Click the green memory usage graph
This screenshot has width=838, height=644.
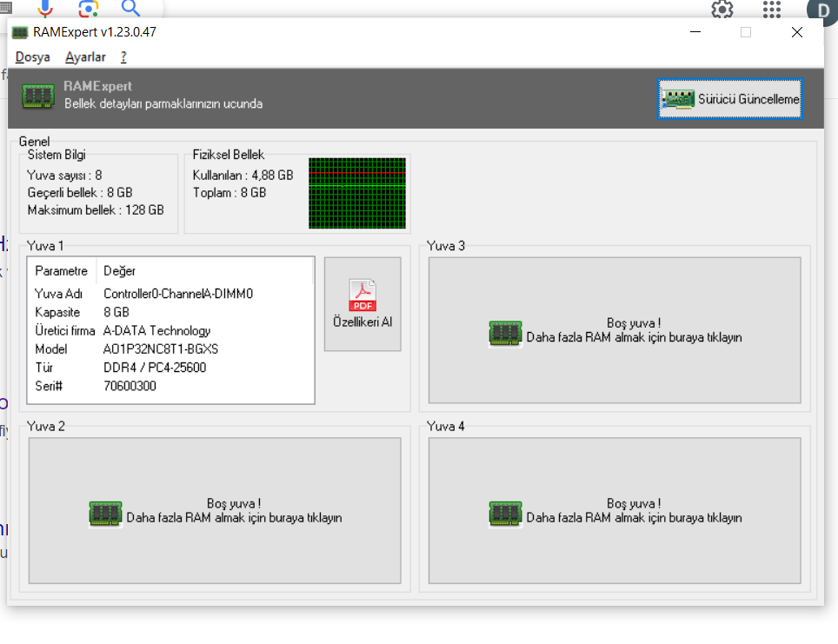[357, 193]
